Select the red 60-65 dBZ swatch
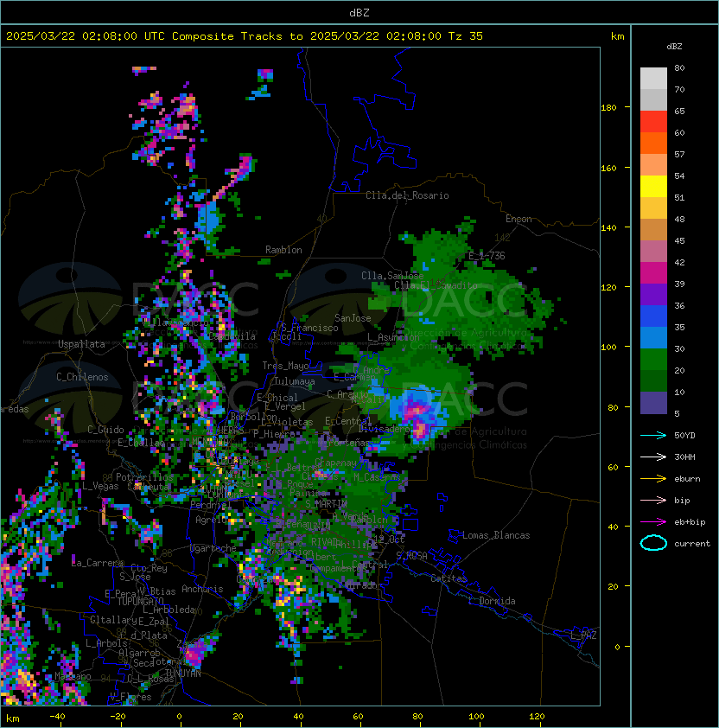The height and width of the screenshot is (728, 719). (x=653, y=122)
